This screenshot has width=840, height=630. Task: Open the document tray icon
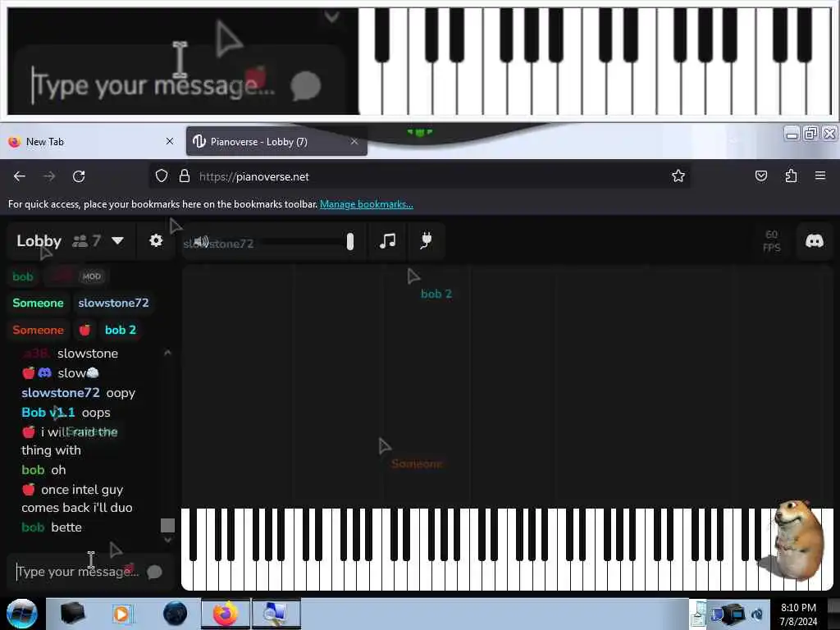[x=697, y=614]
